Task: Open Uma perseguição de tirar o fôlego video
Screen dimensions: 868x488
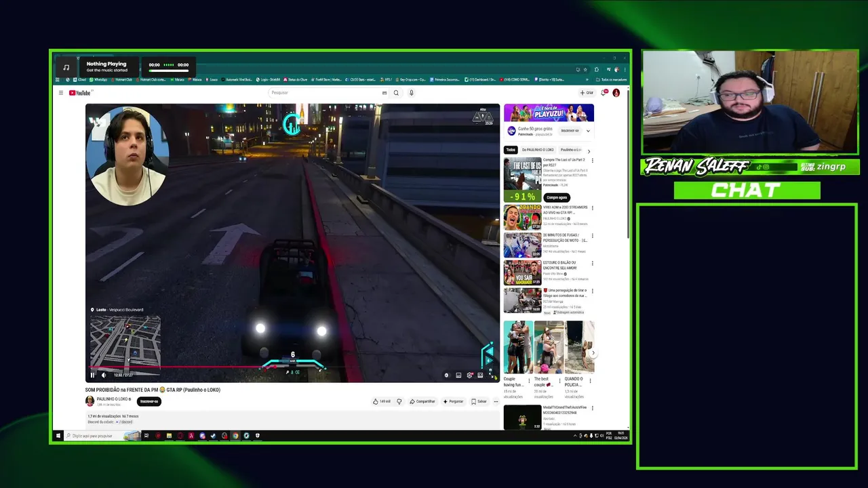Action: pyautogui.click(x=522, y=300)
